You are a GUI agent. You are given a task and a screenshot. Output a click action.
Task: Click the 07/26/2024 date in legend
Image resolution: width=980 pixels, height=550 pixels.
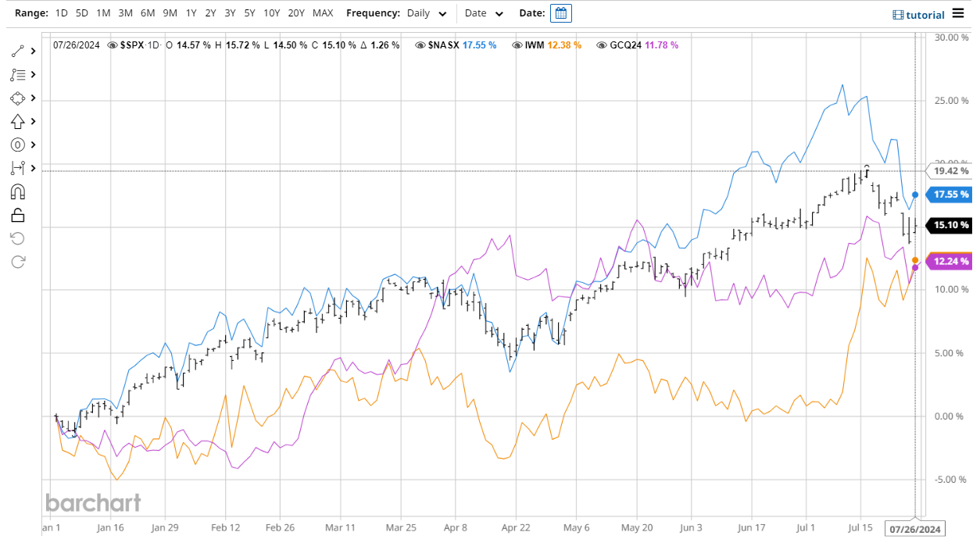77,45
